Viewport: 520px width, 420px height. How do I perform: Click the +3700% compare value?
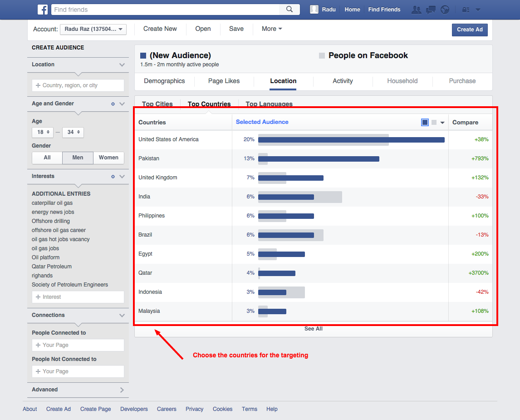(478, 273)
